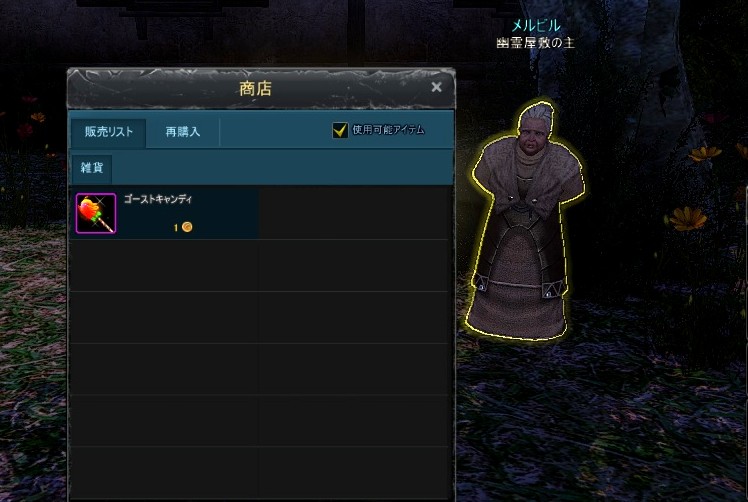The image size is (748, 502).
Task: Click the price number 1 of Ghost Candy
Action: [x=176, y=228]
